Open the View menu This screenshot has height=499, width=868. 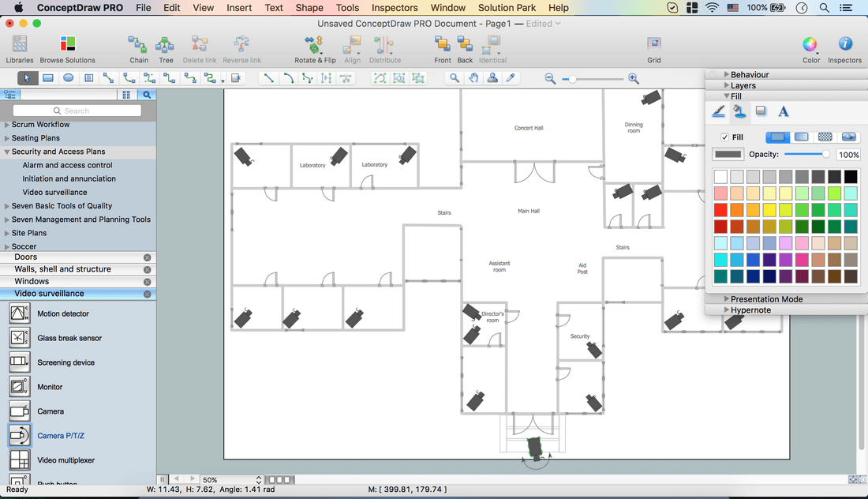coord(203,8)
